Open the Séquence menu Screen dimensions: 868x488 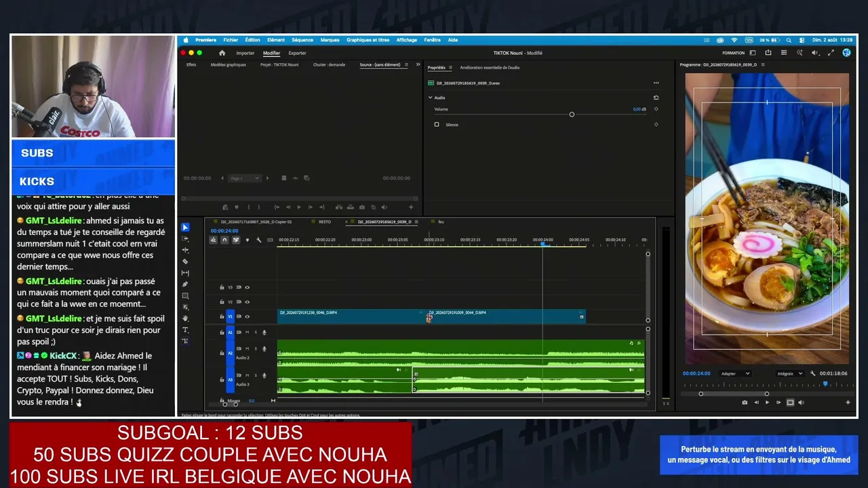(x=302, y=40)
